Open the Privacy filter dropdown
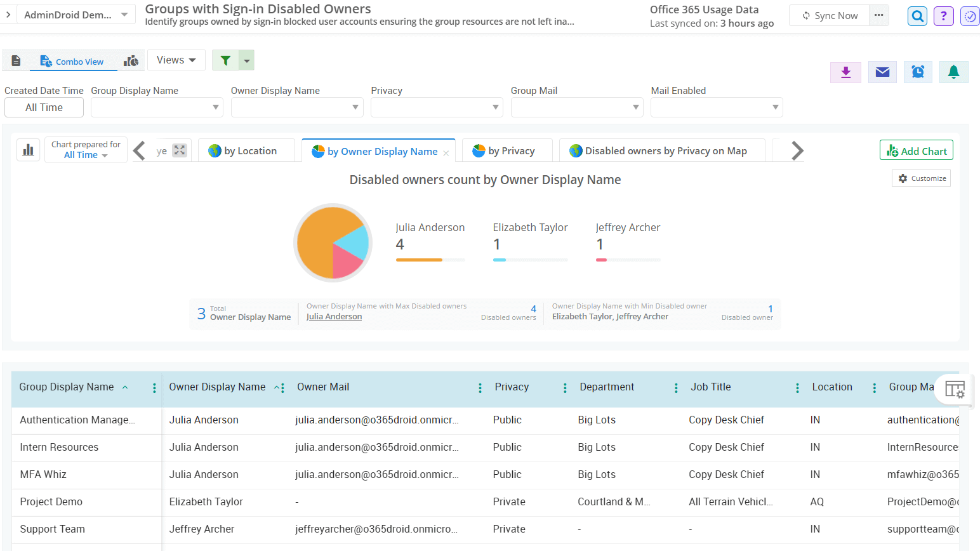Viewport: 980px width, 551px height. (437, 107)
